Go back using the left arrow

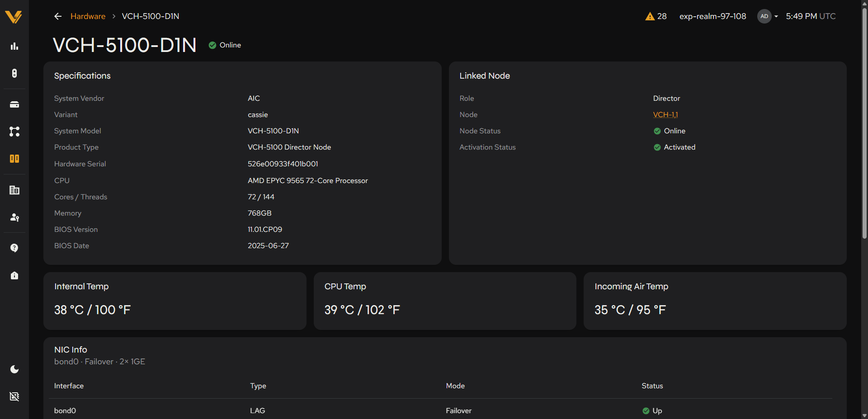(x=58, y=16)
